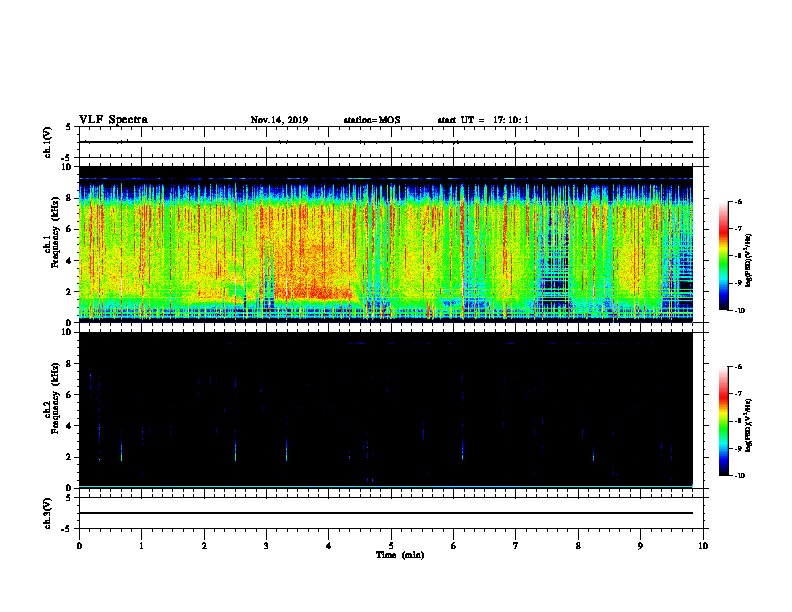The height and width of the screenshot is (612, 792).
Task: Click the 'VLF Spectra' title text
Action: point(113,120)
